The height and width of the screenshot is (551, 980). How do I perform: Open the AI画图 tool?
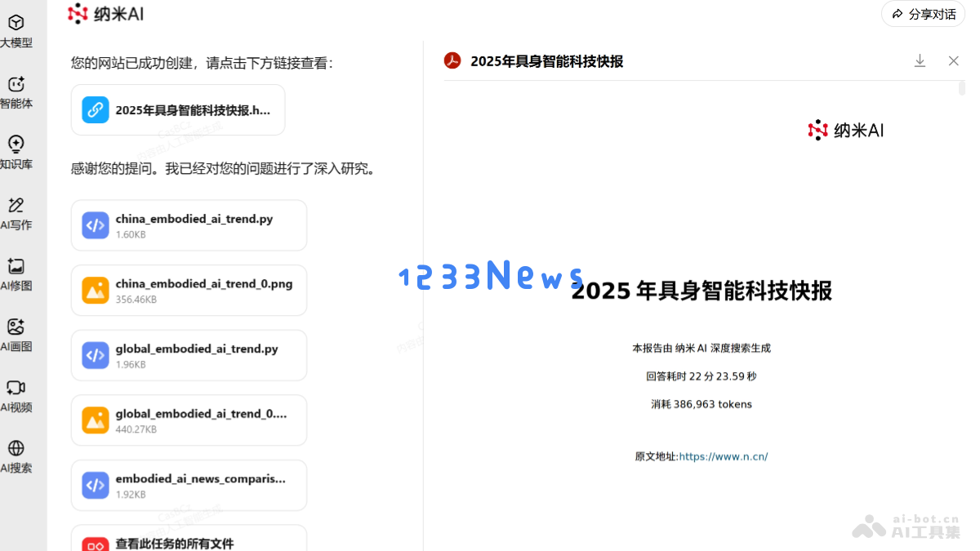click(x=16, y=335)
